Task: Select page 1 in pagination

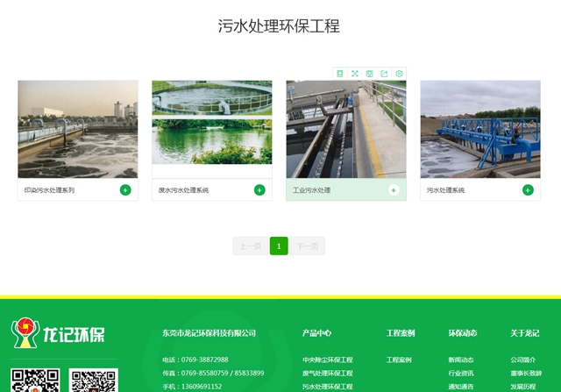Action: [279, 246]
